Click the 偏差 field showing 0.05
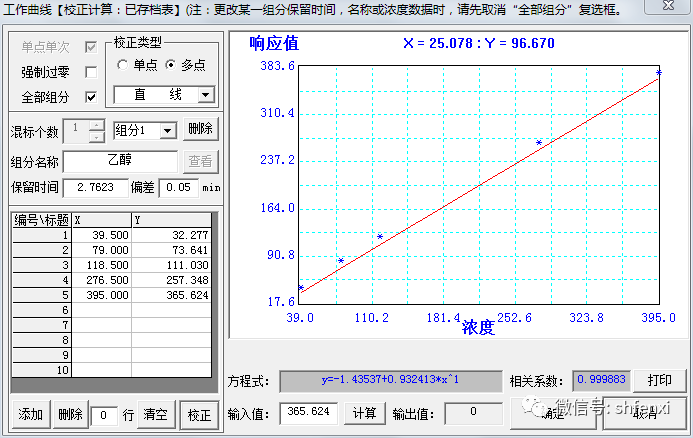This screenshot has width=693, height=438. pyautogui.click(x=179, y=187)
